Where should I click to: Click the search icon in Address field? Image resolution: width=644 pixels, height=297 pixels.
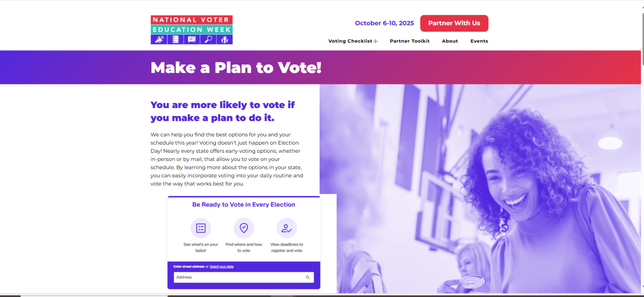[308, 277]
